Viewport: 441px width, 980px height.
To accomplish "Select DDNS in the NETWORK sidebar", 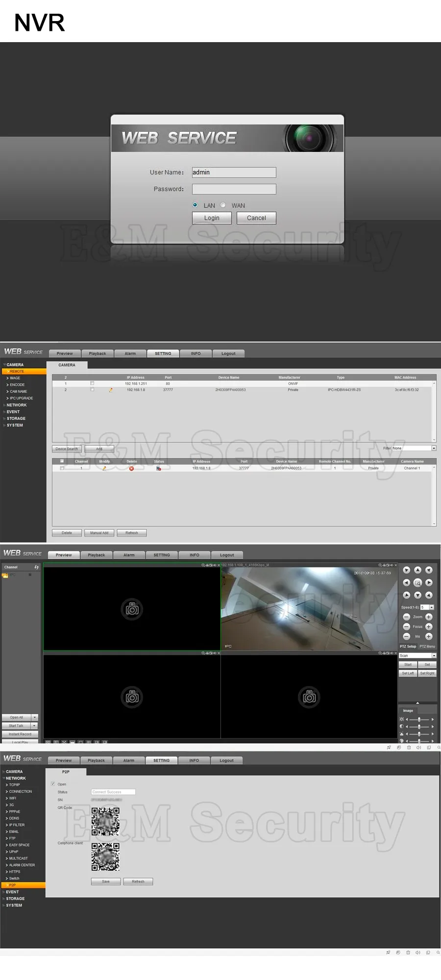I will point(14,818).
